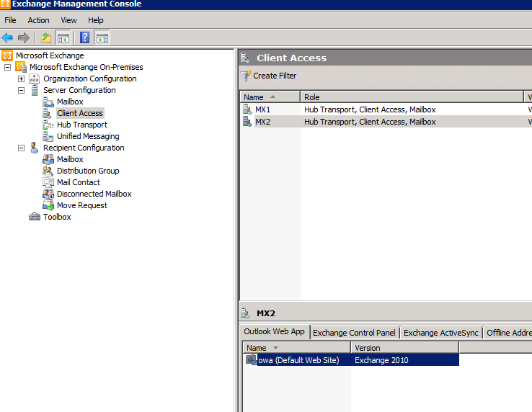532x412 pixels.
Task: Click the Distribution Group icon
Action: click(48, 171)
